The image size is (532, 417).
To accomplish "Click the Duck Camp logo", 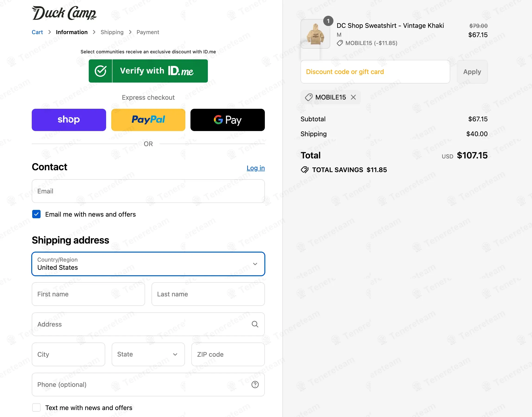I will (x=64, y=13).
